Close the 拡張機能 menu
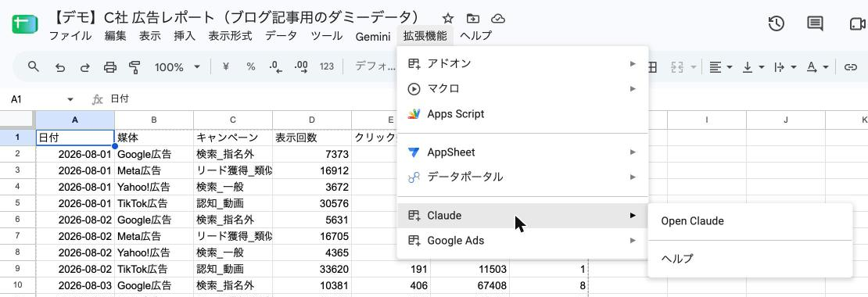868x297 pixels. [x=425, y=37]
